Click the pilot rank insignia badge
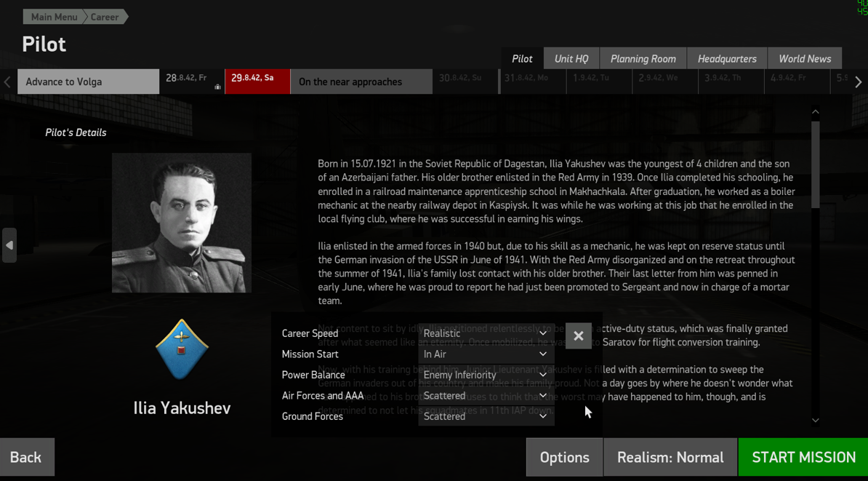 click(182, 349)
